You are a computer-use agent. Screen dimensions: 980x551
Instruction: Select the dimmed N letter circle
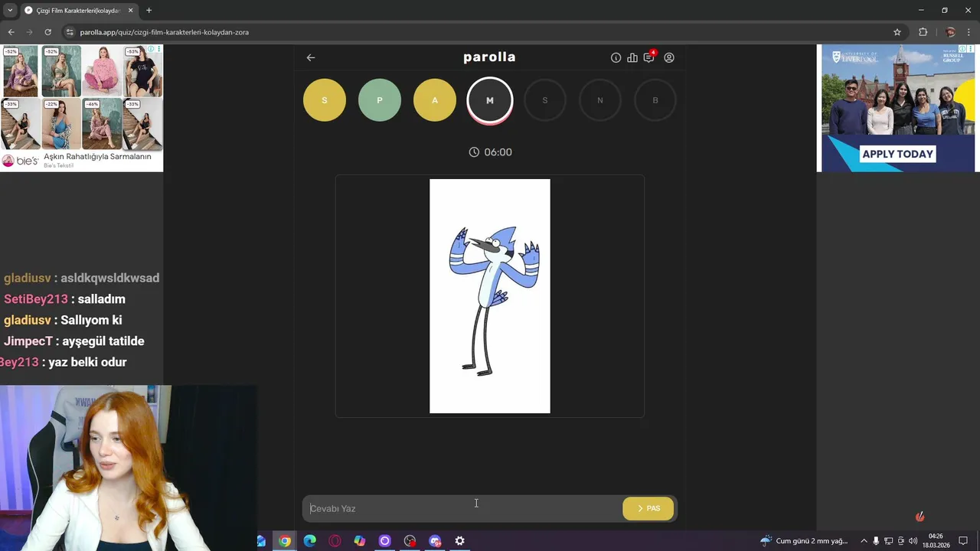click(600, 100)
